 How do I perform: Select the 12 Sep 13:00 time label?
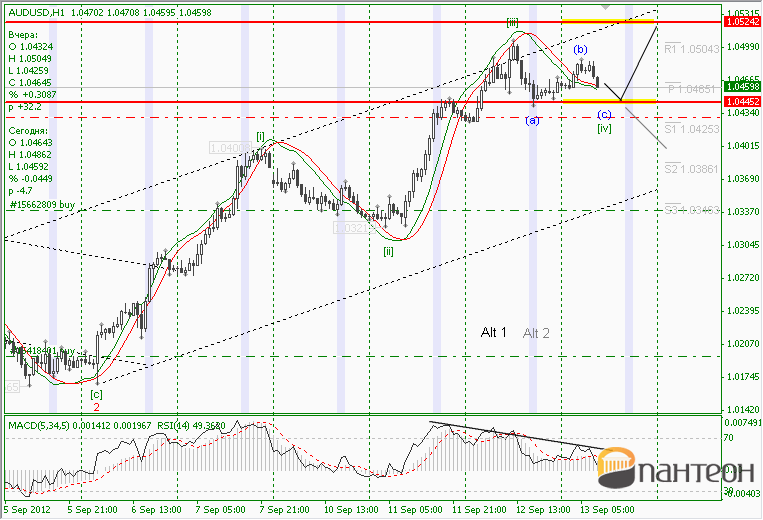(543, 509)
